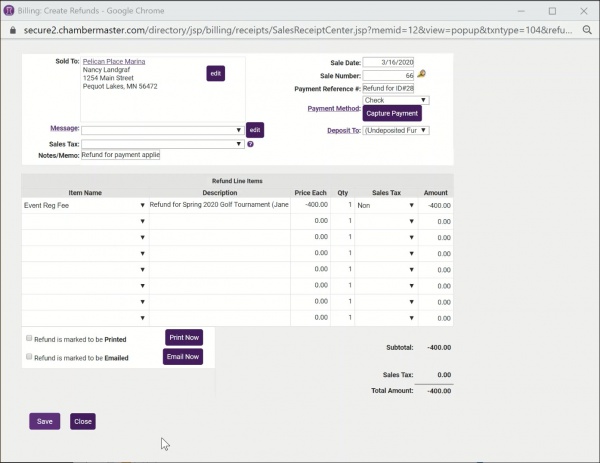Click the padlock icon in address bar

(12, 31)
